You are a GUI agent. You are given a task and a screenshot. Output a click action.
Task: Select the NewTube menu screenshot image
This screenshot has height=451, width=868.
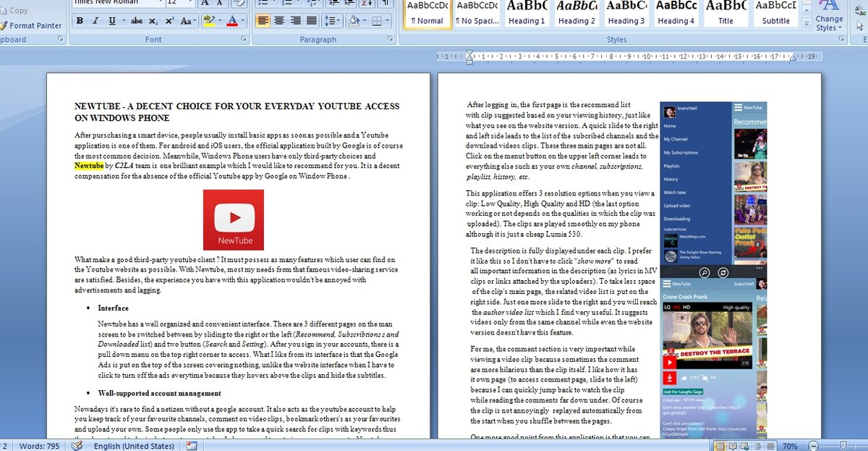coord(715,191)
